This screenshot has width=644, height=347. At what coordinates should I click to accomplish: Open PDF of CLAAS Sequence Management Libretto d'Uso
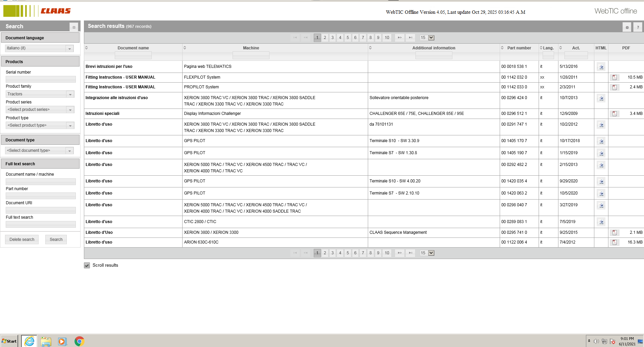(614, 232)
